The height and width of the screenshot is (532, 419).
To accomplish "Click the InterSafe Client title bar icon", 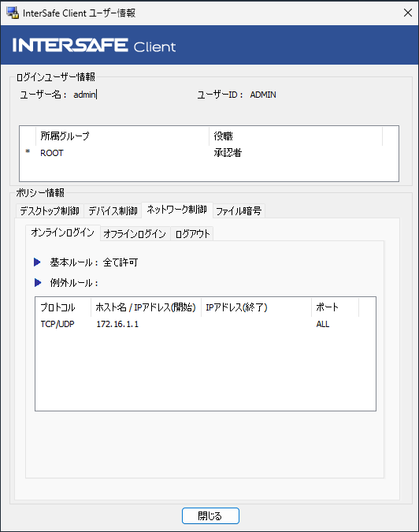I will pyautogui.click(x=13, y=13).
